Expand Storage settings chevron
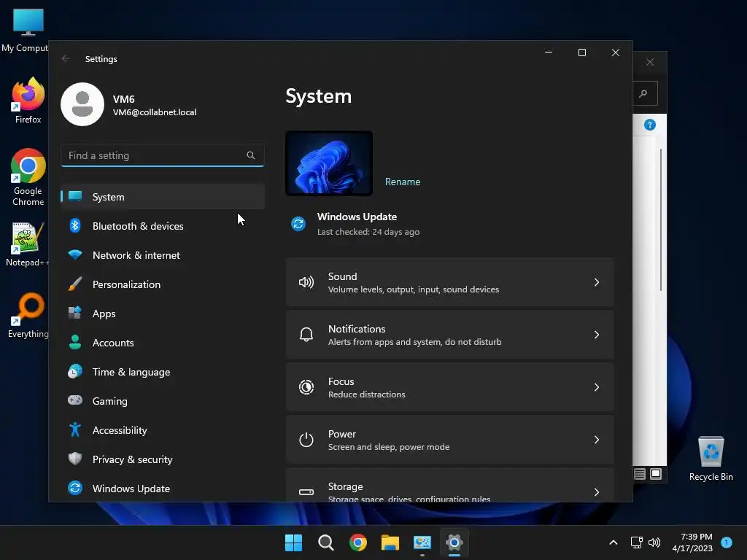747x560 pixels. [x=597, y=492]
